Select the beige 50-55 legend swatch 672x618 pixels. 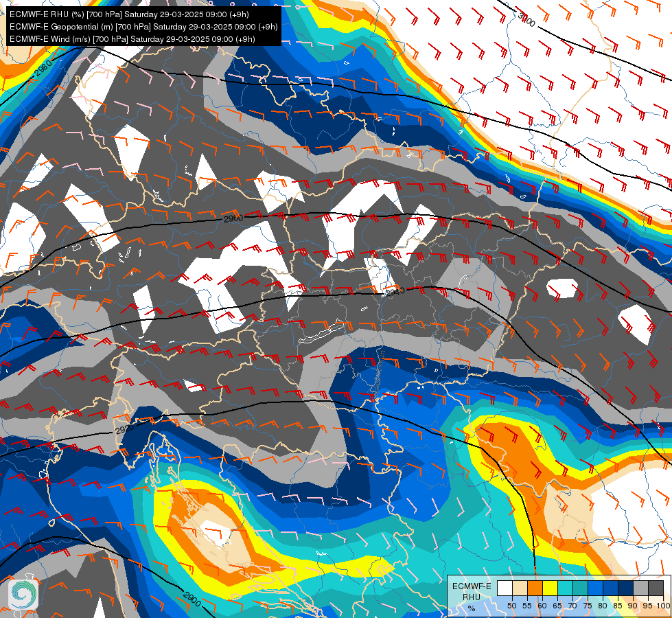520,588
